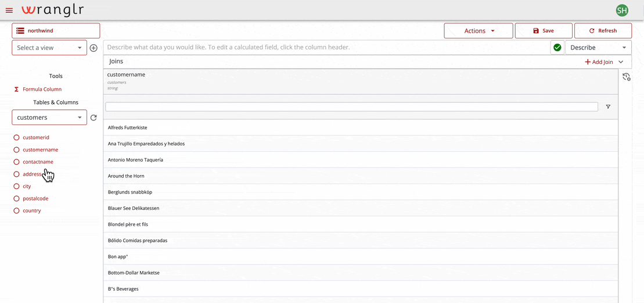The image size is (644, 303).
Task: Select the address column radio
Action: [16, 174]
